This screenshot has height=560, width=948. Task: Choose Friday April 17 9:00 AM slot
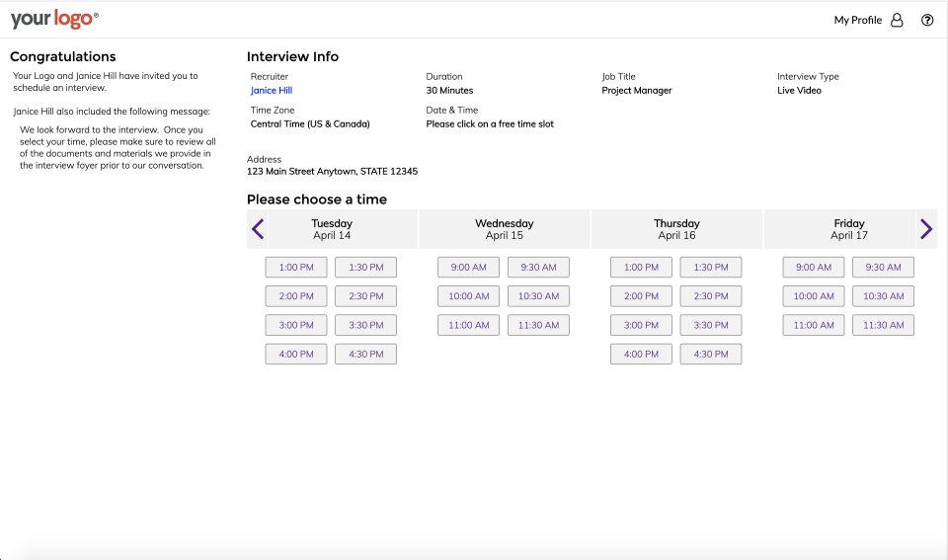814,268
